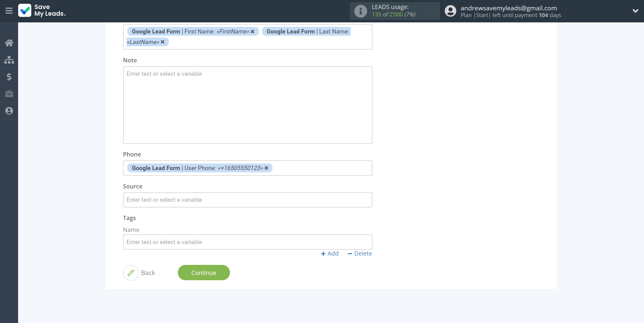Delete the tag with − Delete

[359, 254]
